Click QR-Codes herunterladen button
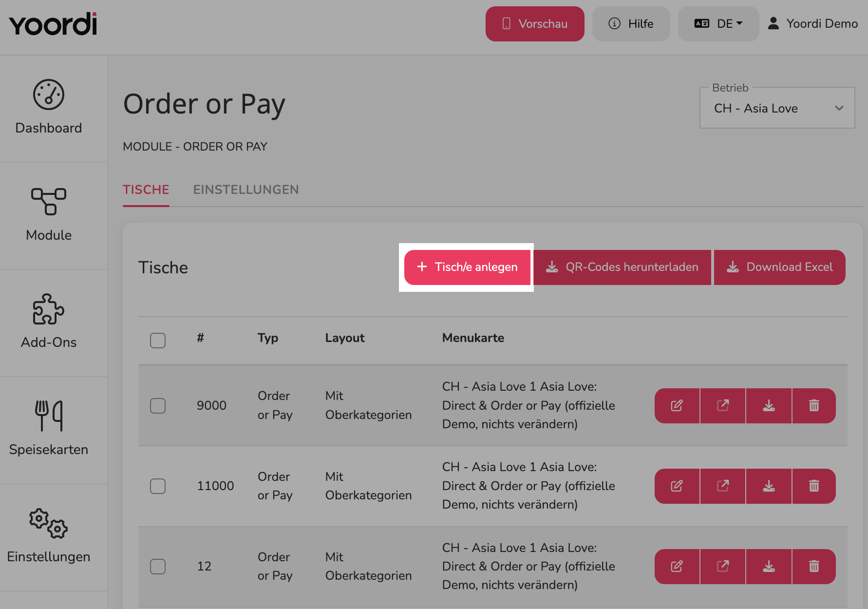 [x=622, y=267]
